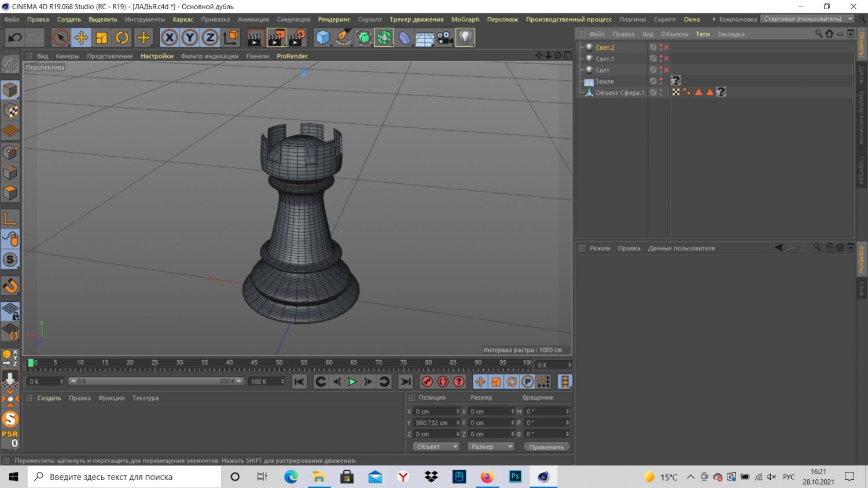Click the rotation H value field
868x488 pixels.
547,411
